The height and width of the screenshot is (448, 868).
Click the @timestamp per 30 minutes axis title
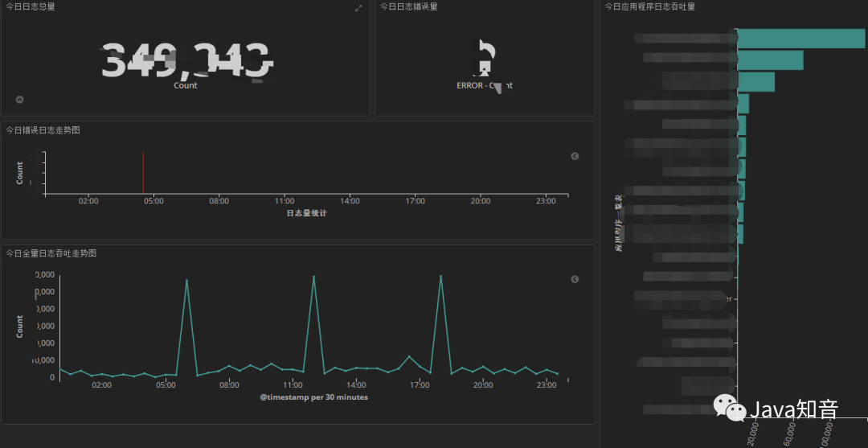click(x=314, y=397)
